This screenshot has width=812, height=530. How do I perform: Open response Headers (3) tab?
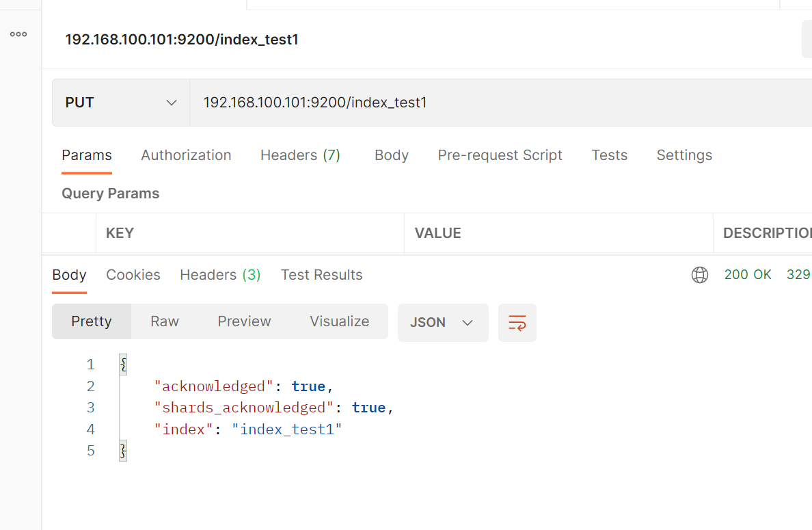[220, 275]
